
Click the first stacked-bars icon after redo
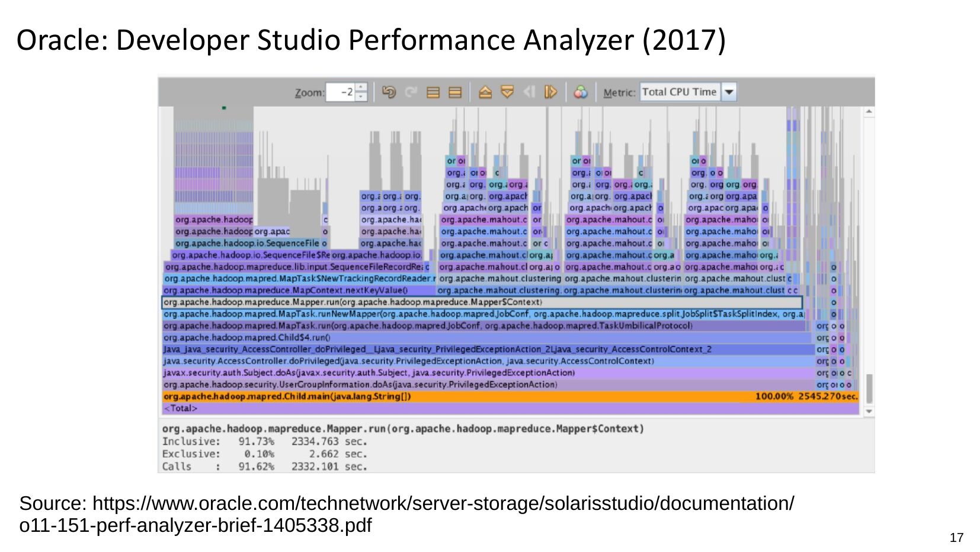[433, 92]
